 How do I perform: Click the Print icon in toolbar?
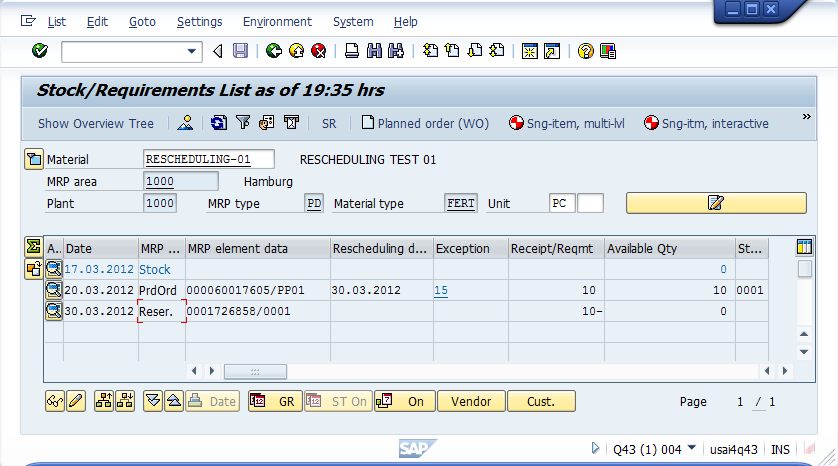[352, 51]
